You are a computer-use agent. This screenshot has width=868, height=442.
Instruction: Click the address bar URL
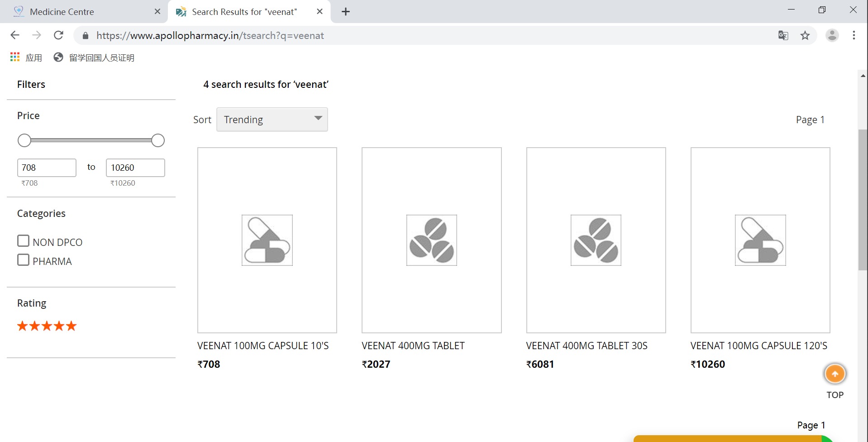(210, 36)
